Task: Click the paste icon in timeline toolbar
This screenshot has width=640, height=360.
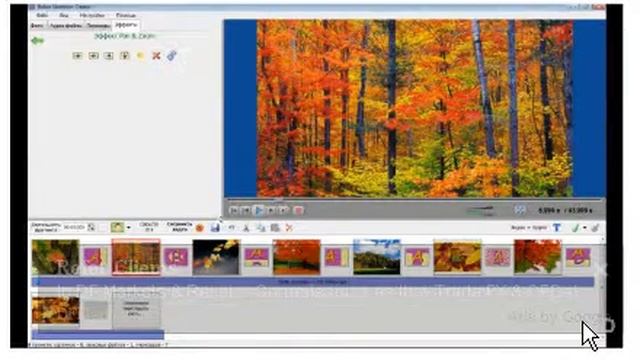Action: [x=275, y=228]
